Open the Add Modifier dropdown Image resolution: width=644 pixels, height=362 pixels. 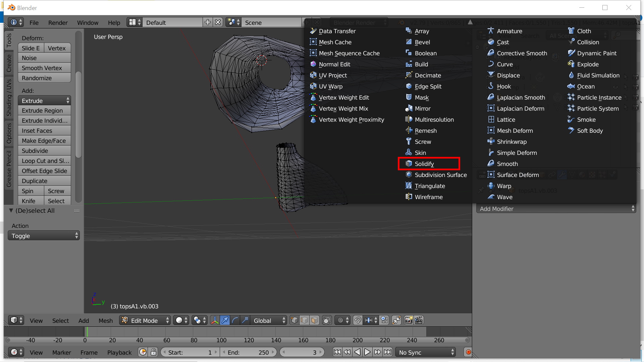[x=556, y=208]
